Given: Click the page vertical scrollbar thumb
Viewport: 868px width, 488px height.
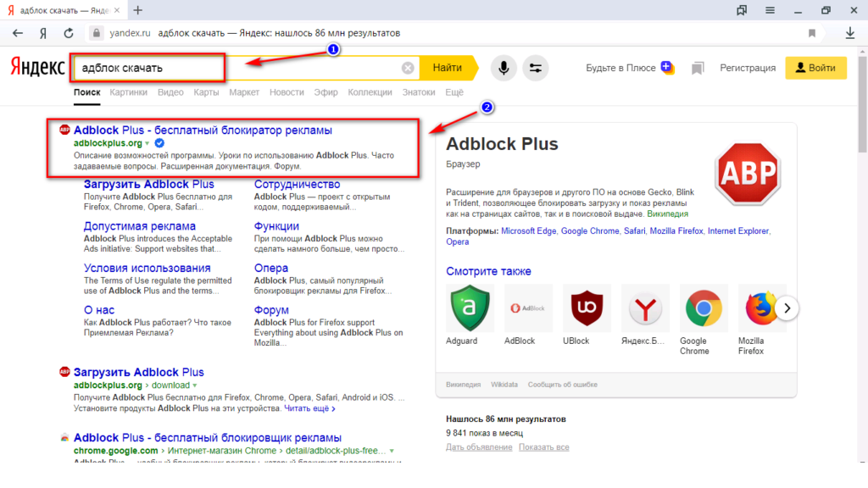Looking at the screenshot, I should tap(862, 103).
